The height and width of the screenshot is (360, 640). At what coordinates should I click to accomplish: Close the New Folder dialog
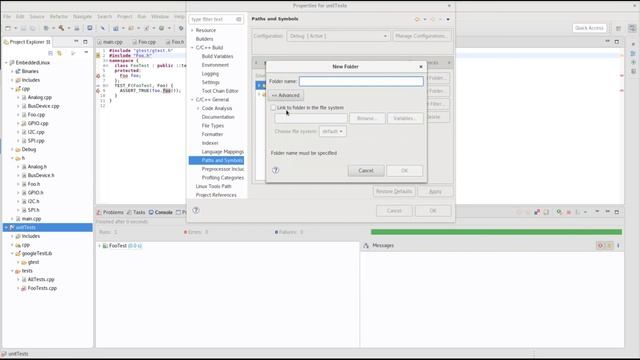(421, 67)
